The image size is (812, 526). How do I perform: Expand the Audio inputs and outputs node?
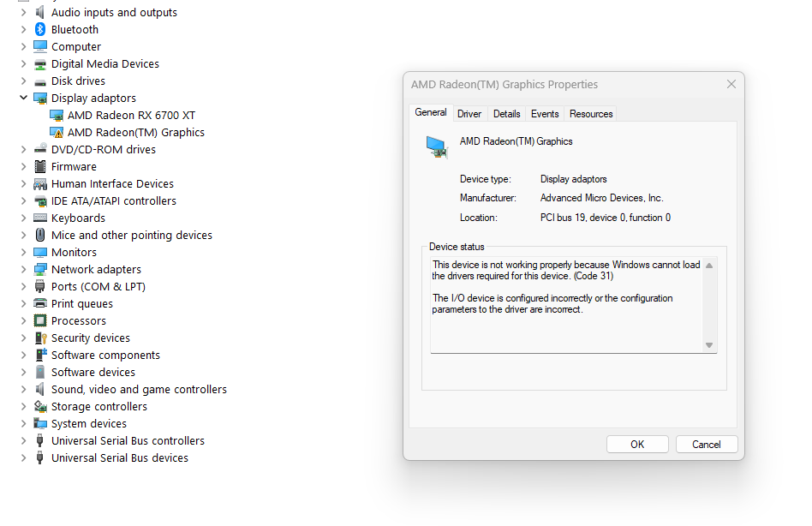pyautogui.click(x=23, y=13)
